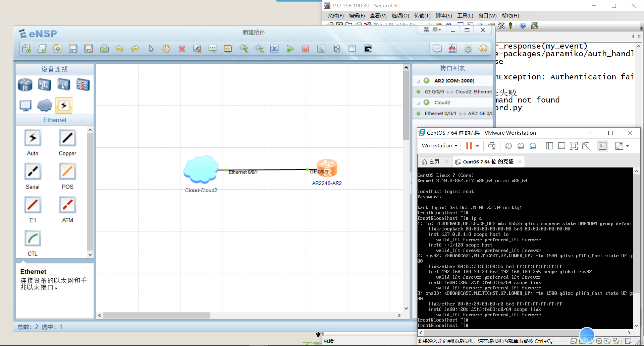Collapse the AR2 [COM: 2000] interface entry
644x346 pixels.
coord(418,81)
